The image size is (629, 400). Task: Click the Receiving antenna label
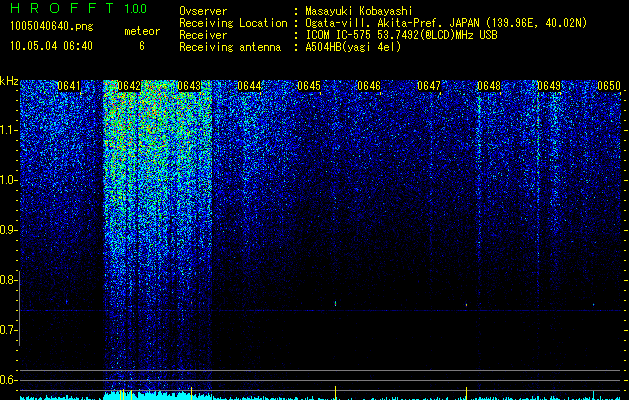coord(230,47)
